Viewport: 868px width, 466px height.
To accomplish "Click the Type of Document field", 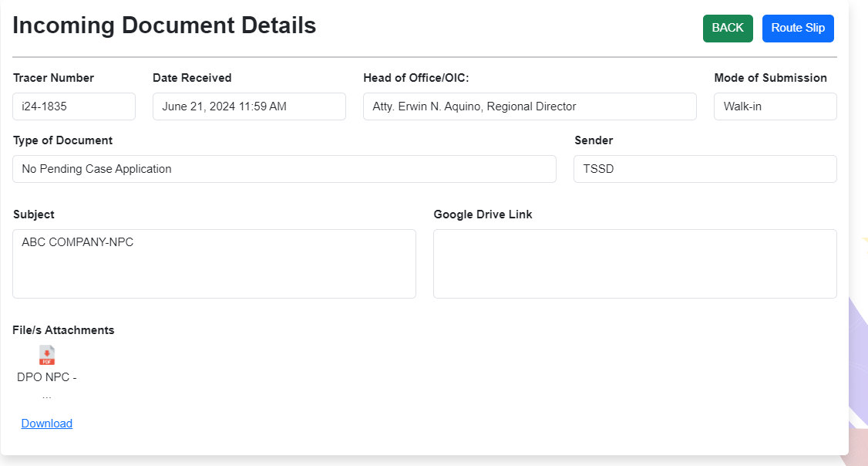I will pyautogui.click(x=284, y=169).
